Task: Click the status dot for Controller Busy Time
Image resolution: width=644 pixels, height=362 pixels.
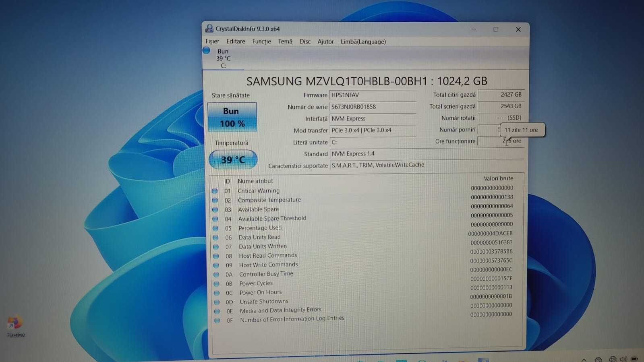Action: (216, 275)
